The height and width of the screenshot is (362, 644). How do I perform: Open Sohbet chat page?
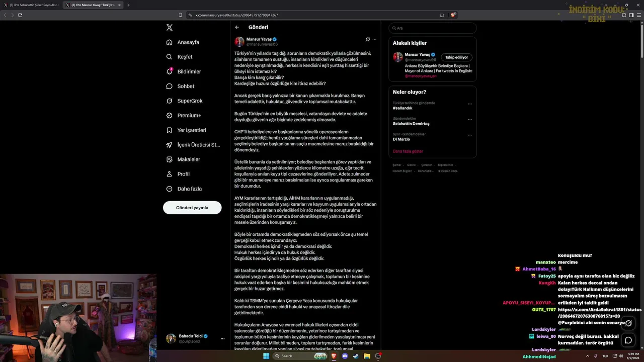[x=180, y=86]
